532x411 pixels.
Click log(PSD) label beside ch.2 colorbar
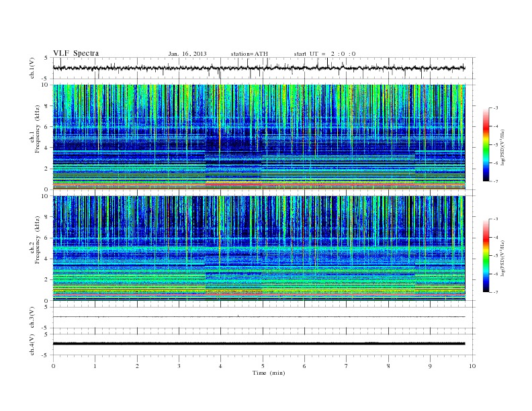[502, 259]
